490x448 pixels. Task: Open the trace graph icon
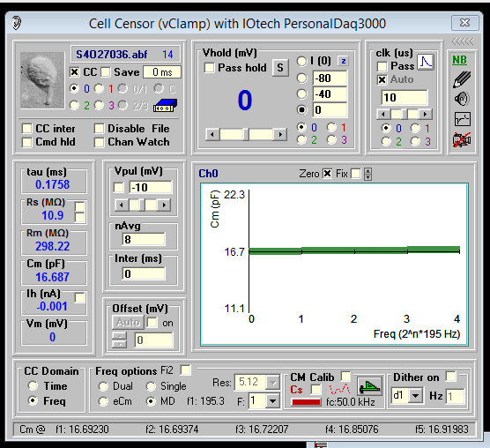coord(462,119)
